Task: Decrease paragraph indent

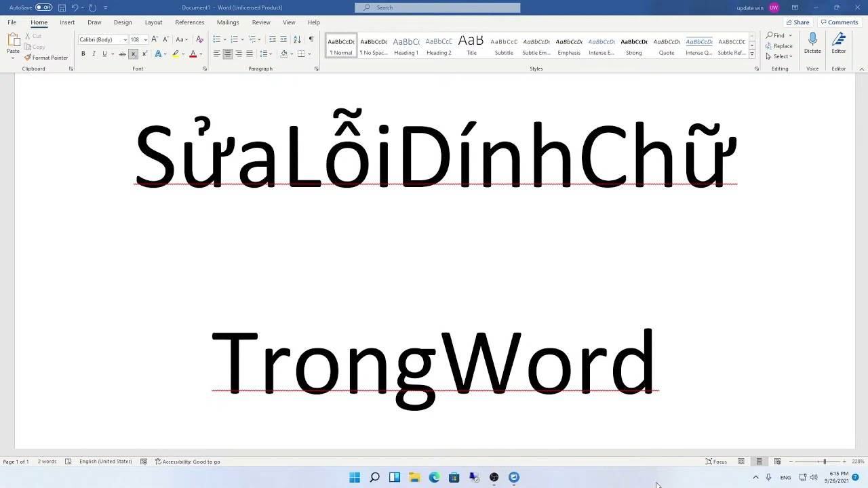Action: (x=272, y=39)
